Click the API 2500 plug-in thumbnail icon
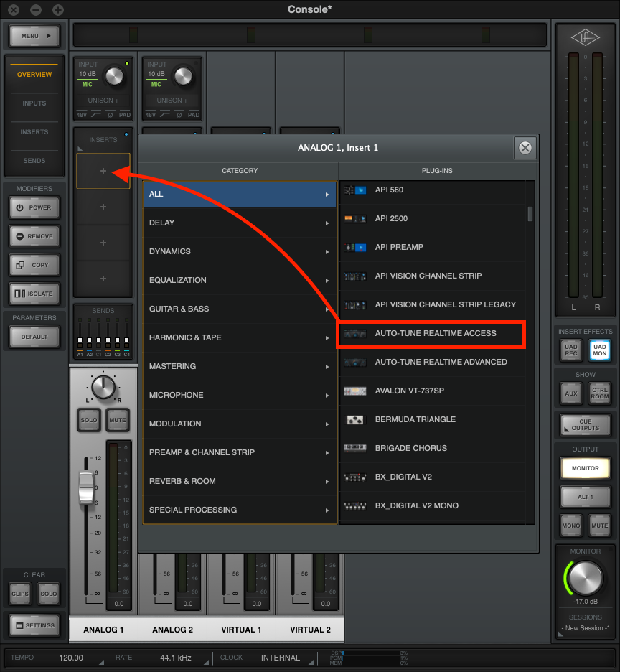 pyautogui.click(x=355, y=218)
